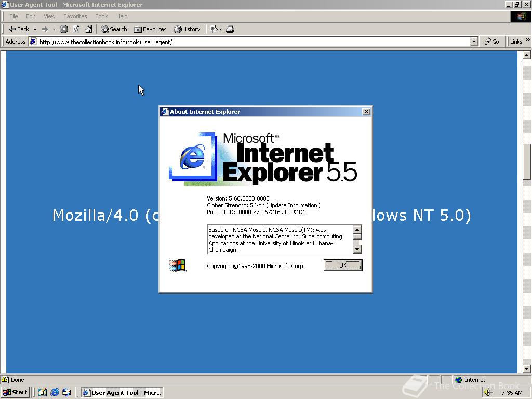This screenshot has height=399, width=532.
Task: Launch Outlook Express quick launch icon
Action: coord(66,393)
